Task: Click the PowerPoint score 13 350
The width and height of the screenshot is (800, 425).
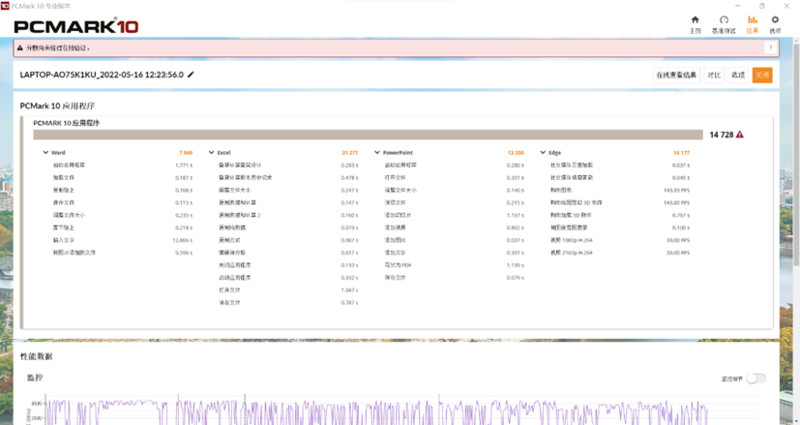Action: coord(516,153)
